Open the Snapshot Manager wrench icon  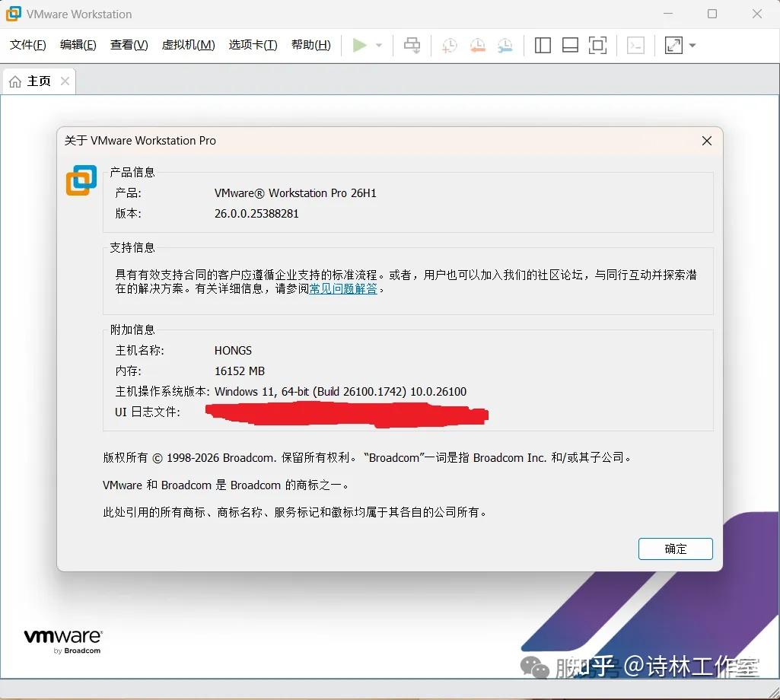[x=505, y=46]
